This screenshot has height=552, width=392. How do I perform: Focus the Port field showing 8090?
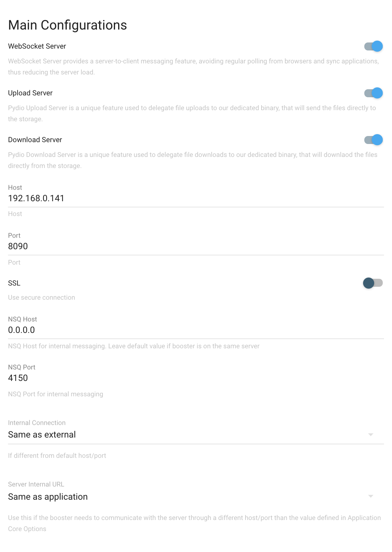pos(196,246)
